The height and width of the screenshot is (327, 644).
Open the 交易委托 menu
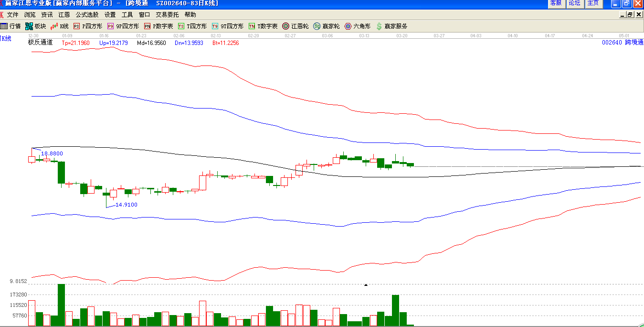(x=167, y=15)
